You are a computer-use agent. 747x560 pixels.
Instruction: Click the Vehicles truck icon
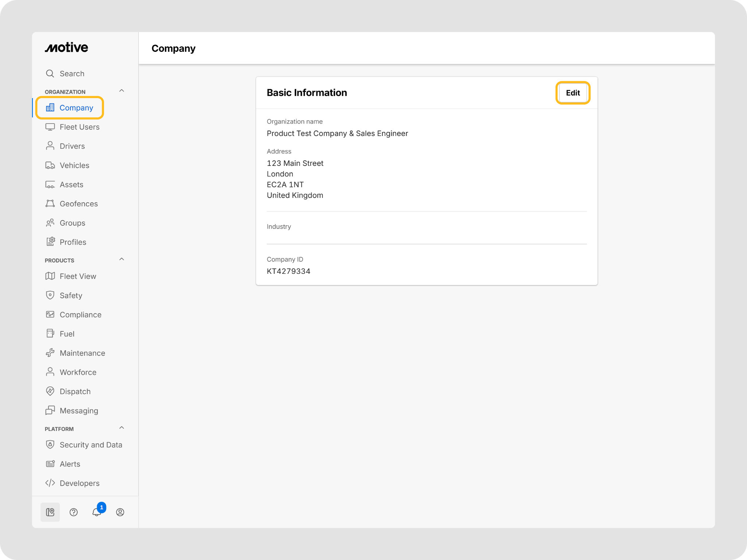[x=50, y=166]
